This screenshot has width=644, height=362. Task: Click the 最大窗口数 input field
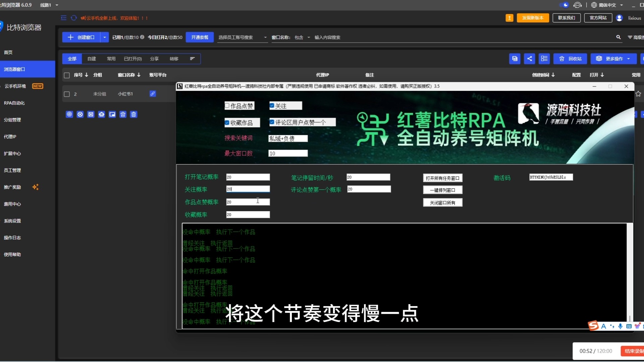(x=288, y=153)
